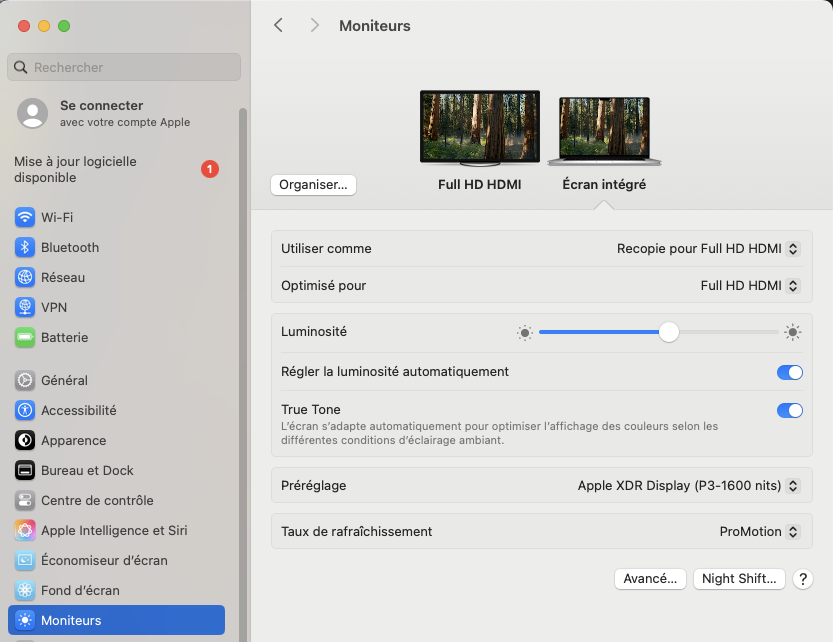Open the Préréglage Apple XDR Display dropdown
Viewport: 833px width, 642px height.
pos(689,486)
